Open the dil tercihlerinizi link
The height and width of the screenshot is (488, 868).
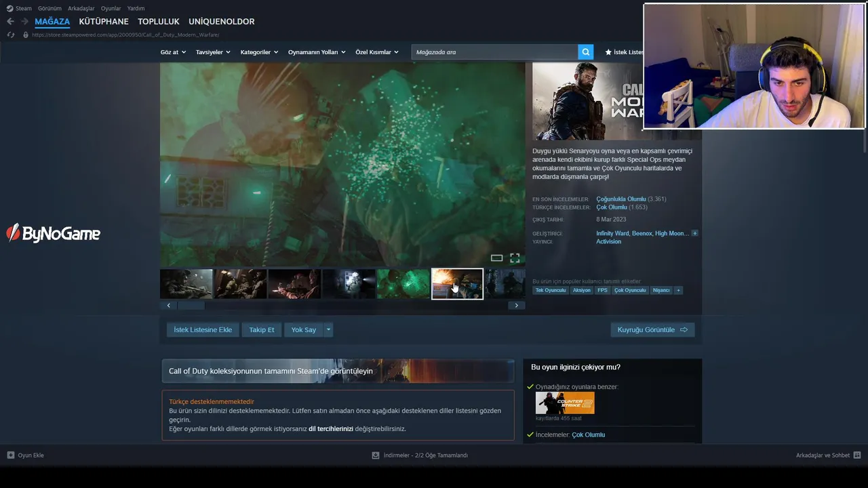click(x=331, y=429)
